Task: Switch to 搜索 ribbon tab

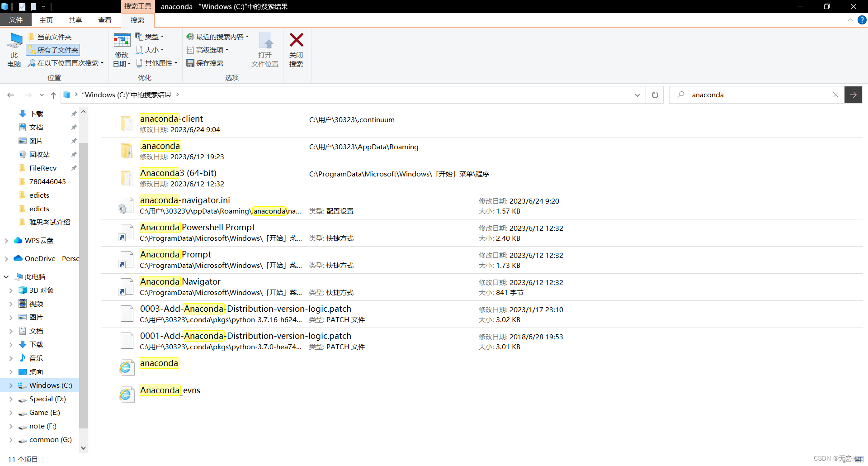Action: pos(137,20)
